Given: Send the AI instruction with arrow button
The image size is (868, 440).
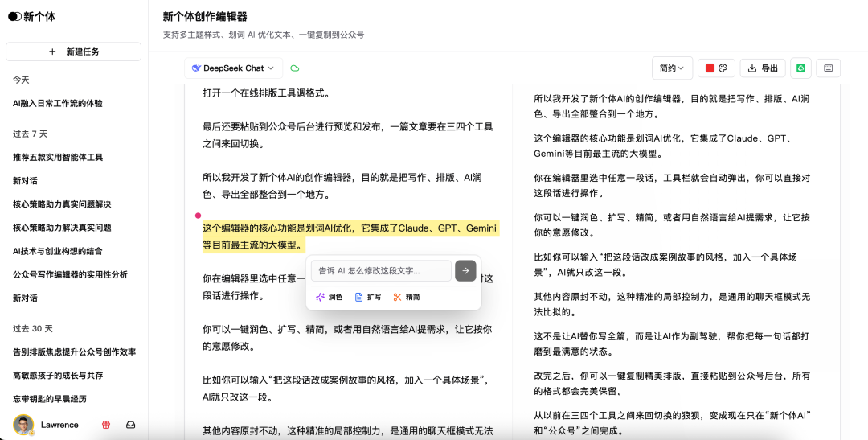Looking at the screenshot, I should point(465,271).
